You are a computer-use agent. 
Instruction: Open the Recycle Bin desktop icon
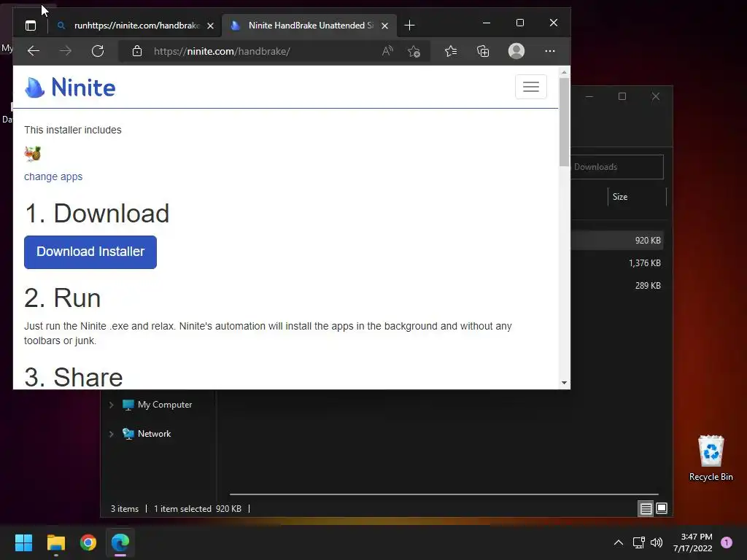point(711,458)
